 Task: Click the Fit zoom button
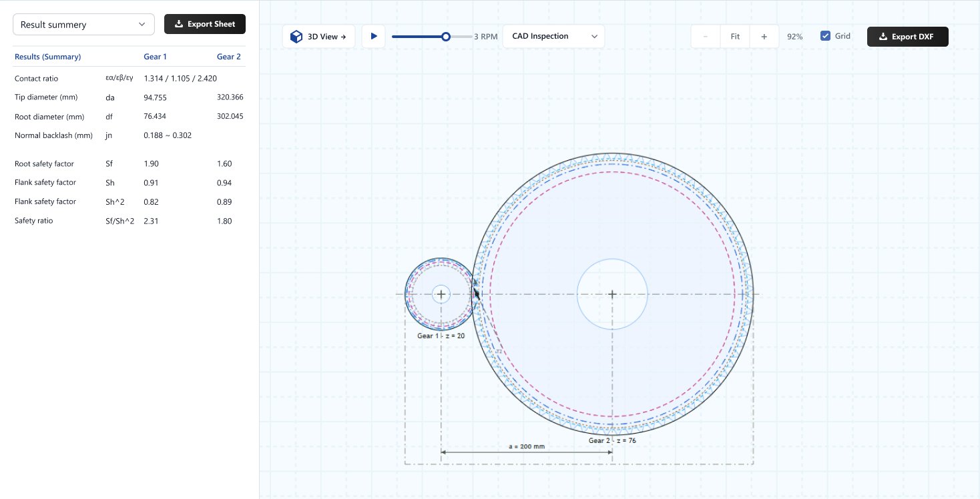[x=735, y=37]
